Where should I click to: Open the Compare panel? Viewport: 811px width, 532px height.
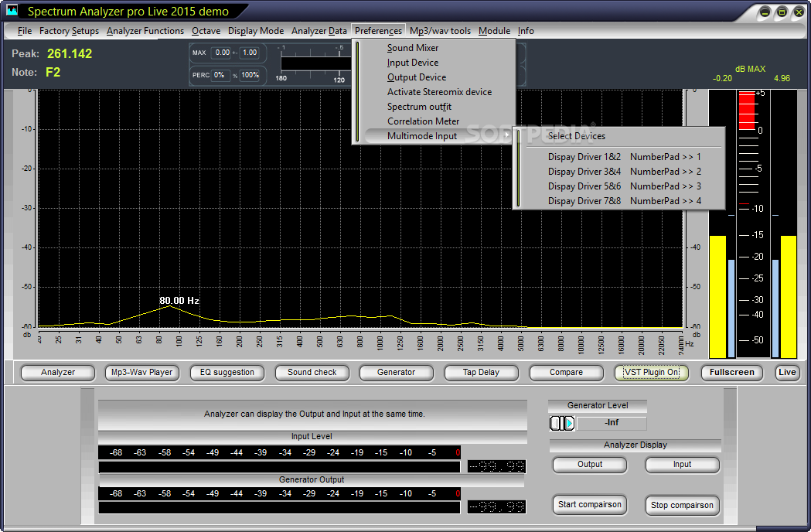[x=566, y=372]
